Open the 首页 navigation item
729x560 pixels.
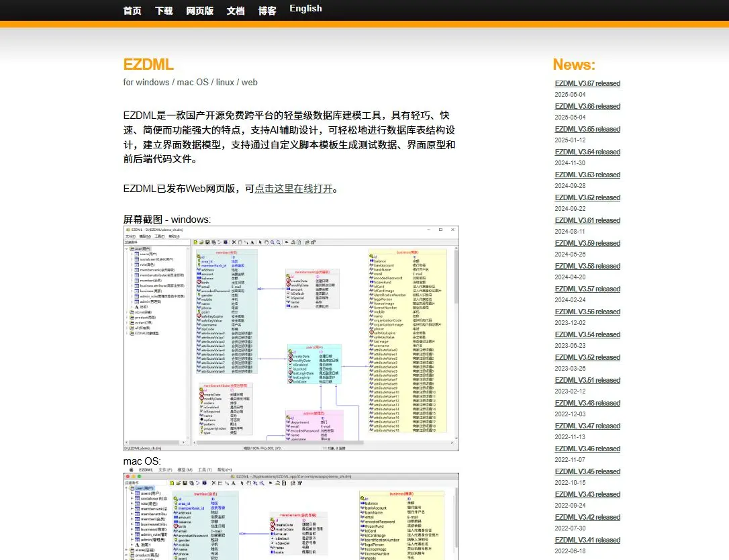pyautogui.click(x=132, y=11)
